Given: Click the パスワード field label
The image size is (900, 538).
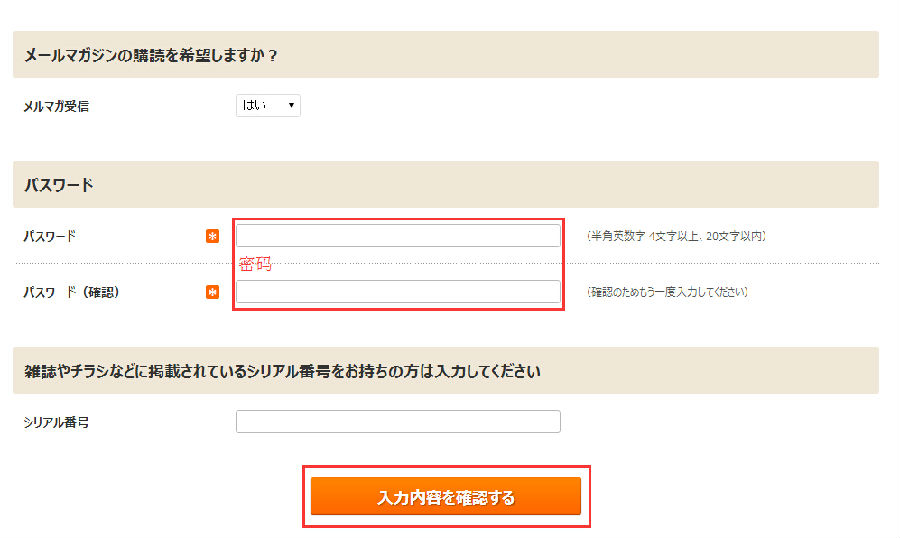Looking at the screenshot, I should (50, 237).
